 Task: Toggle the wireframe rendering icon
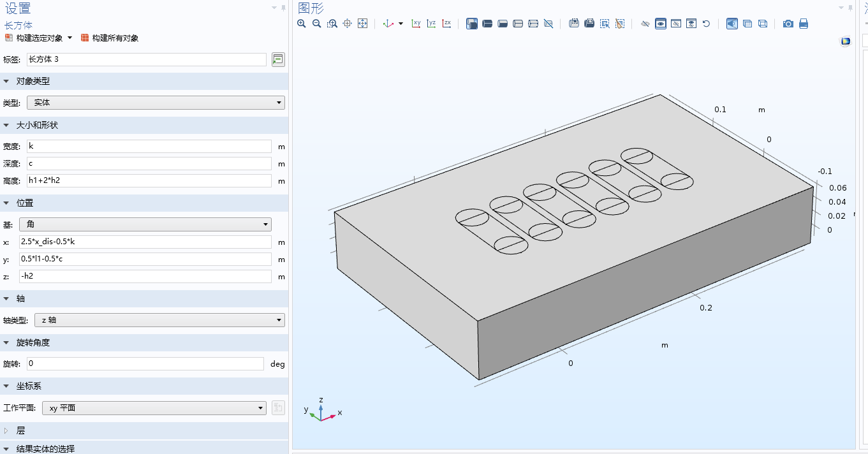coord(763,24)
